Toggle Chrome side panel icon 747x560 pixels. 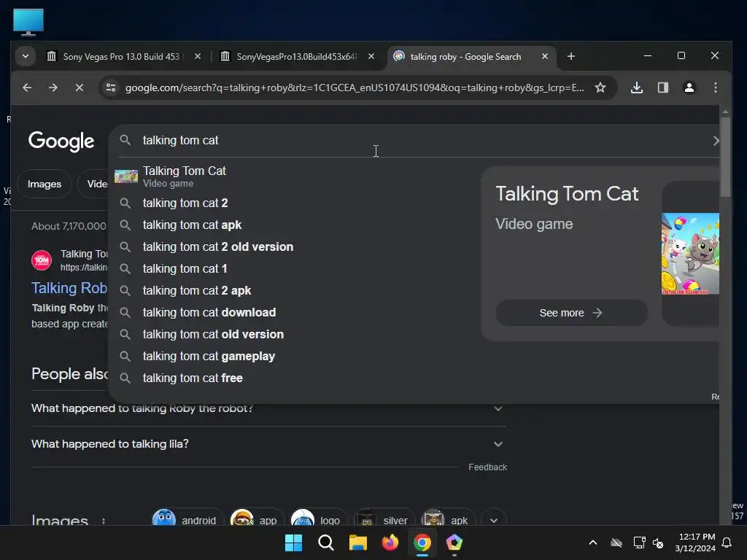(662, 87)
